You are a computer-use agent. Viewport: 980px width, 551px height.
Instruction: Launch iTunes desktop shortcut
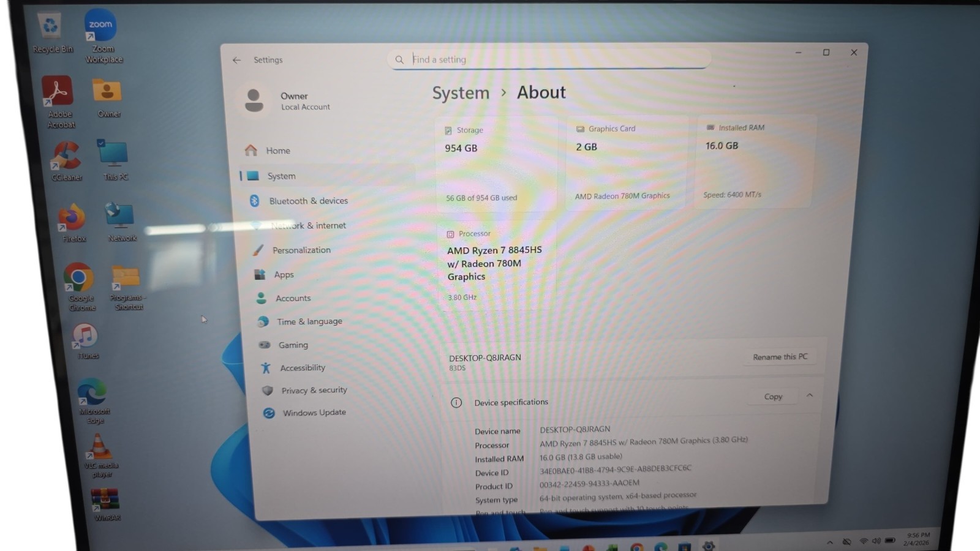[x=86, y=341]
